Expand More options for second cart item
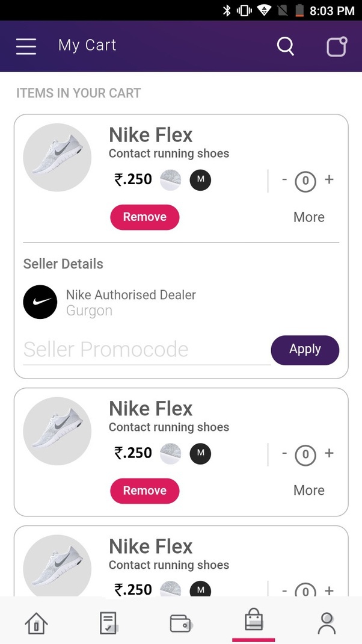The height and width of the screenshot is (644, 362). point(308,491)
